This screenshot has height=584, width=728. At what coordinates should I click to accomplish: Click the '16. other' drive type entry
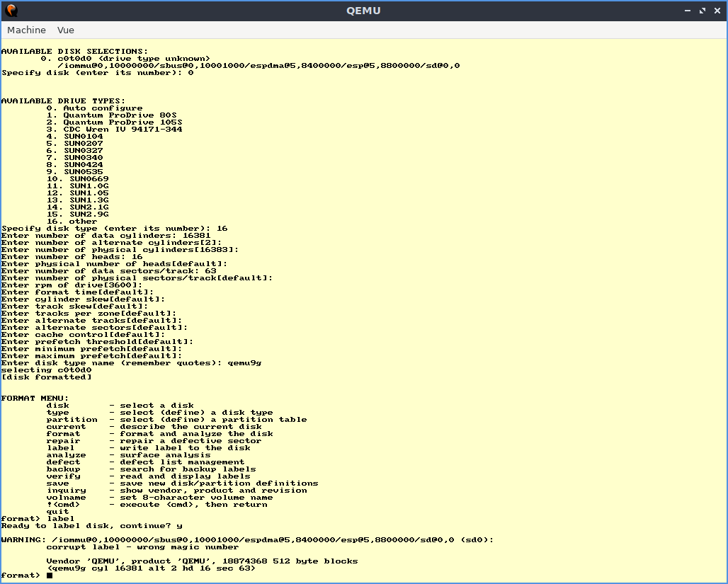coord(72,222)
